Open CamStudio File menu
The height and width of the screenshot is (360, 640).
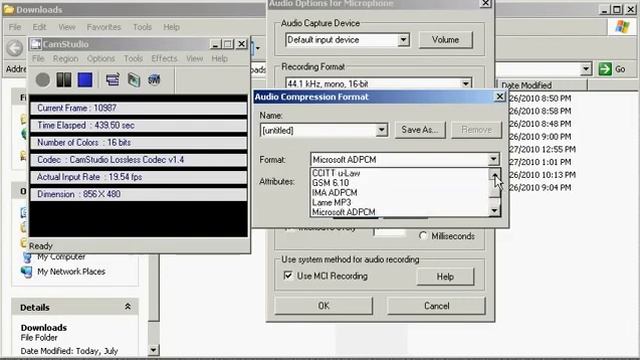click(38, 59)
